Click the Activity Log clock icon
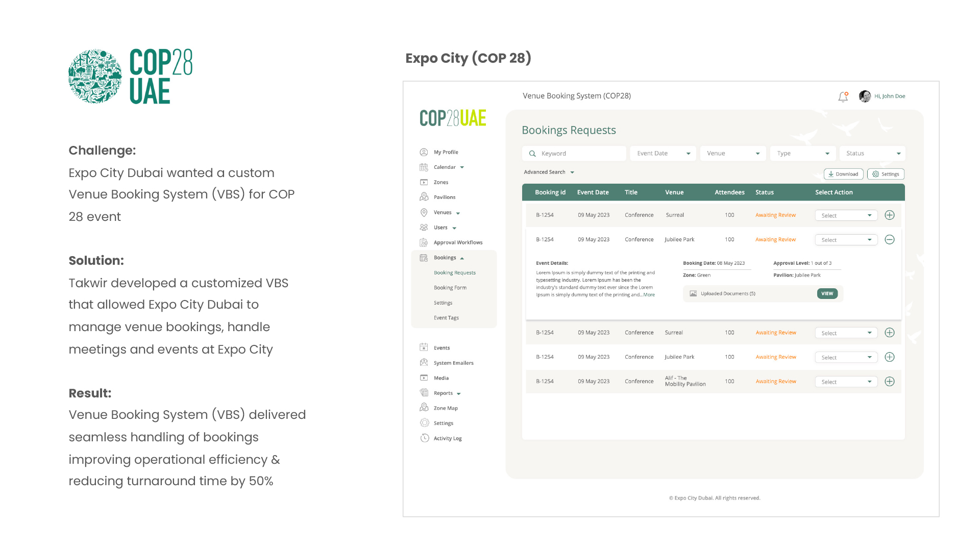The height and width of the screenshot is (551, 980). [424, 438]
